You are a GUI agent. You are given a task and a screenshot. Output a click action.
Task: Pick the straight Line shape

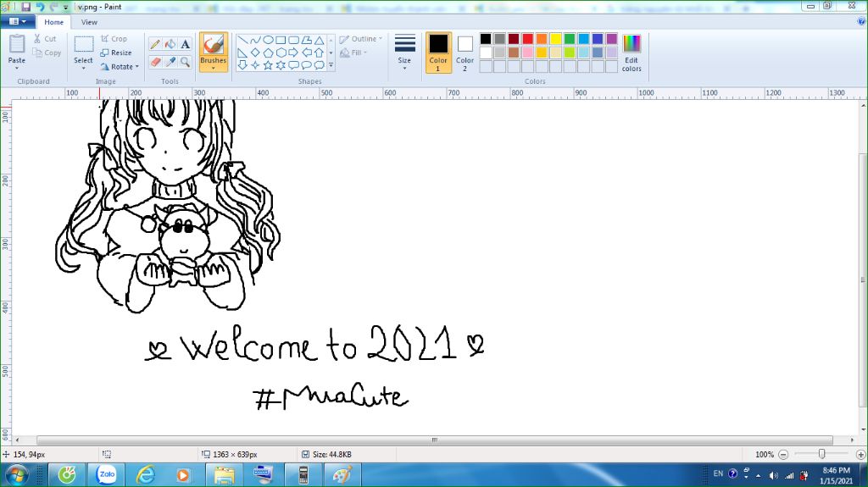tap(242, 40)
